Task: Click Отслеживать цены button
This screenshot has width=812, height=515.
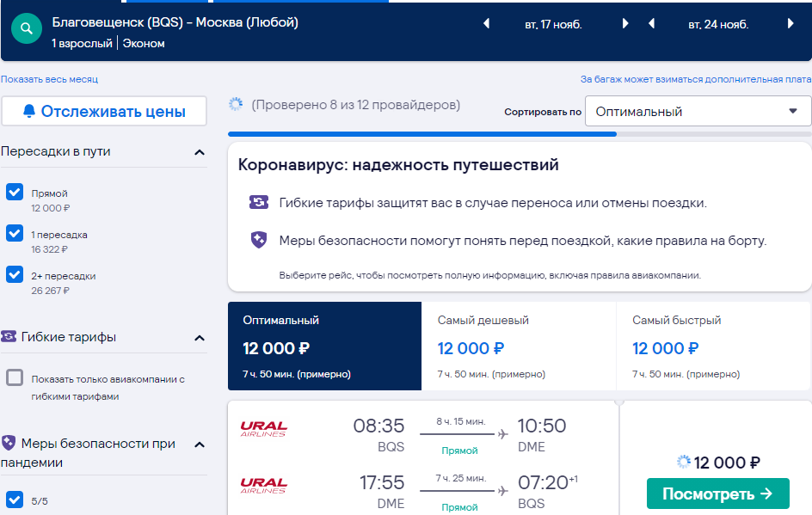Action: point(104,111)
